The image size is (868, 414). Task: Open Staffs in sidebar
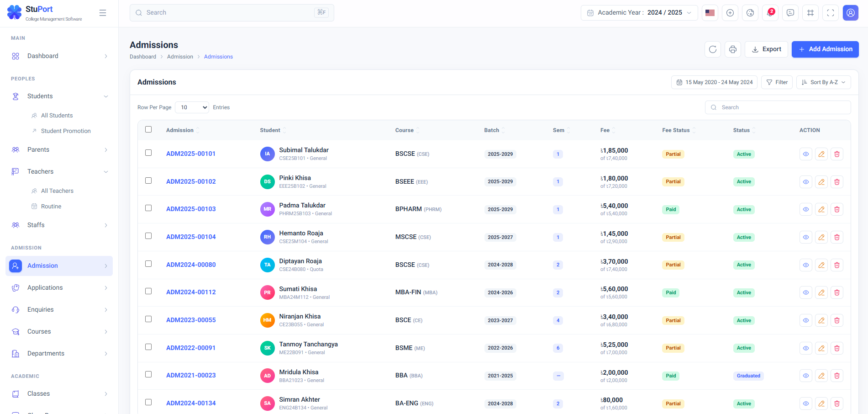[59, 225]
